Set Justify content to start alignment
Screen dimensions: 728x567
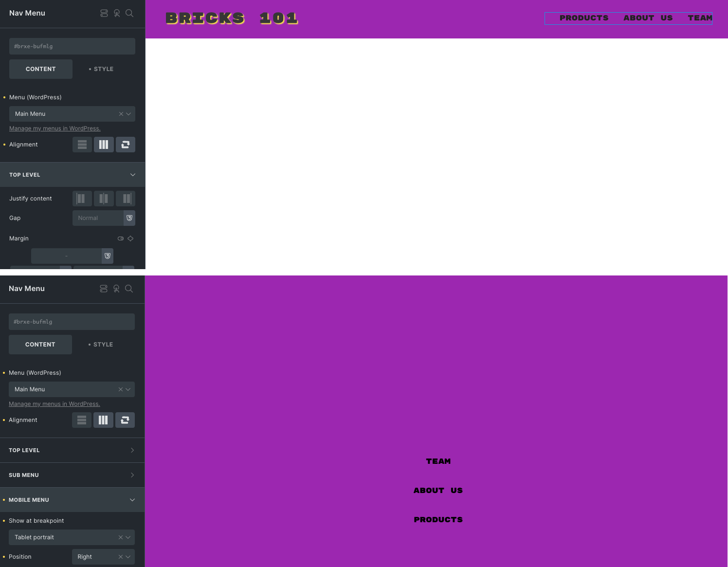click(x=82, y=199)
